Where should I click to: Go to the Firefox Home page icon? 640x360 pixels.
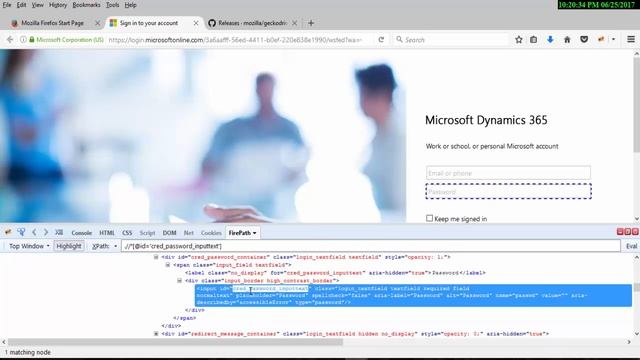coord(567,40)
